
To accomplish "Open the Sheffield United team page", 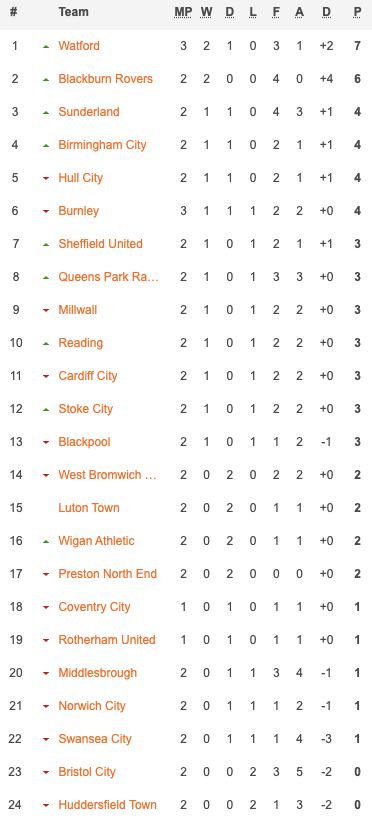I will pos(100,244).
